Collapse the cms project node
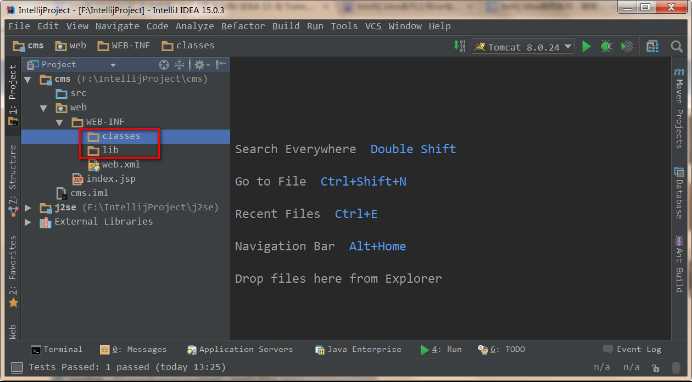 tap(28, 80)
